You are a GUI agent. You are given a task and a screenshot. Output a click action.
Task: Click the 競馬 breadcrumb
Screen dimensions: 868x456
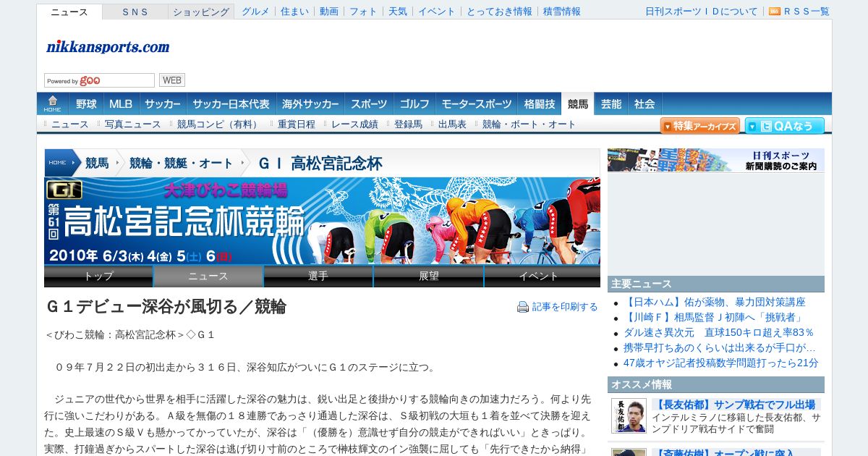click(x=97, y=163)
